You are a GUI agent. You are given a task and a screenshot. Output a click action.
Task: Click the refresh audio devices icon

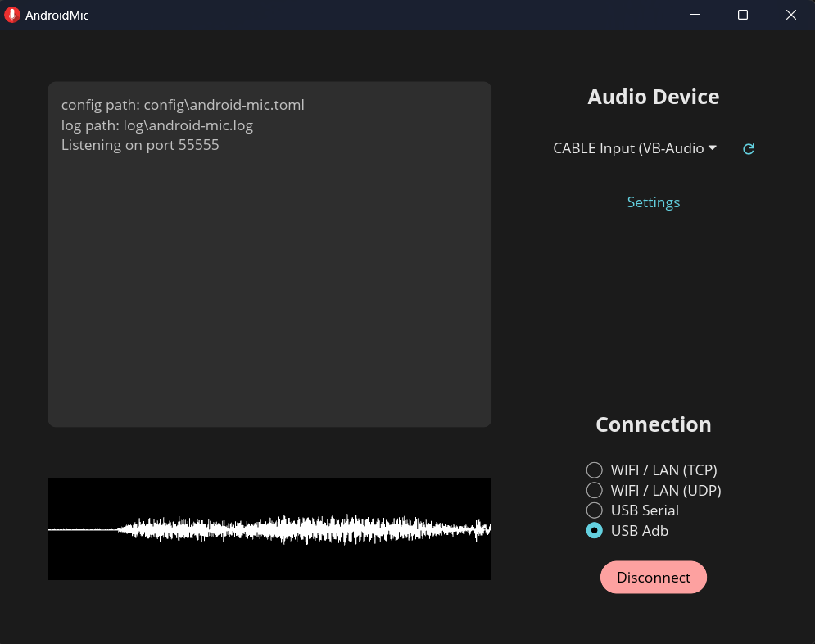[747, 148]
